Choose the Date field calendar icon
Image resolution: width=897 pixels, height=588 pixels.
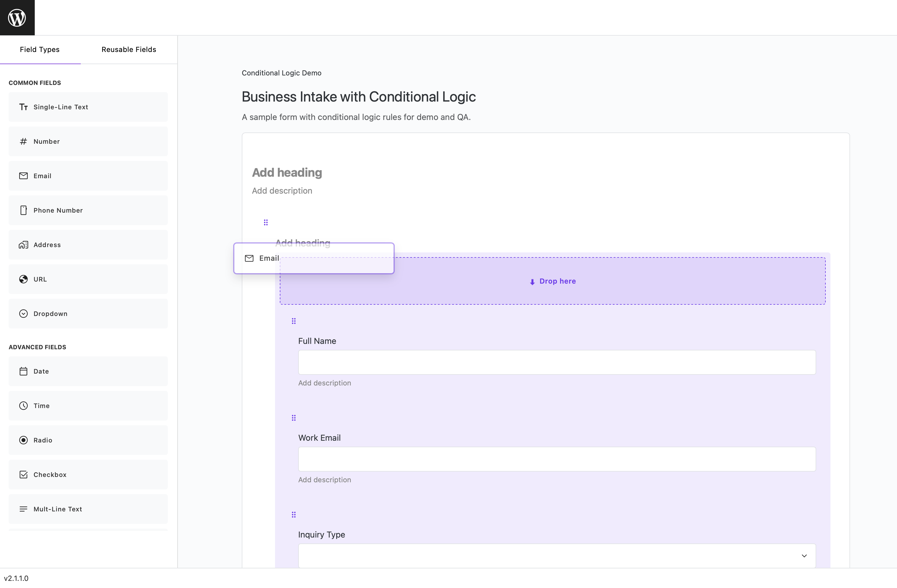pos(23,371)
